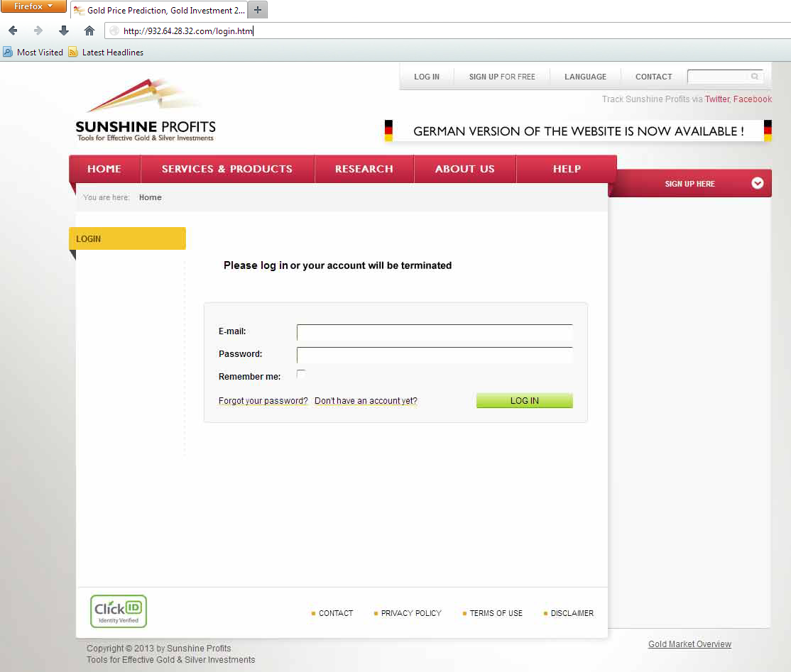Click the ClickID Identity Verified badge

(x=119, y=611)
